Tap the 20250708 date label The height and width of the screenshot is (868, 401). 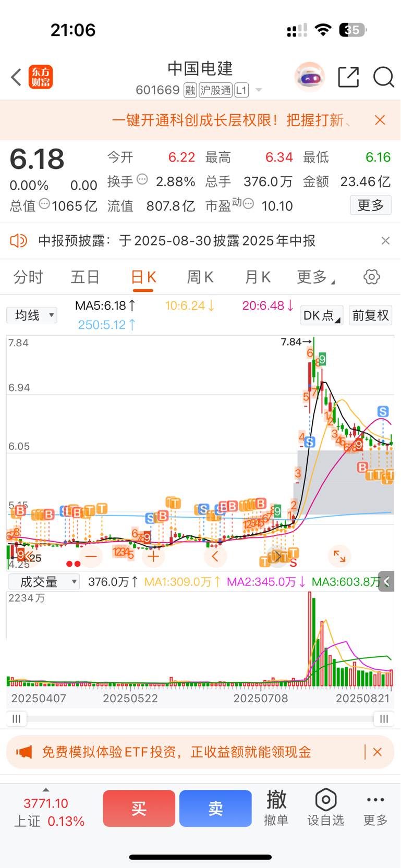tap(261, 698)
